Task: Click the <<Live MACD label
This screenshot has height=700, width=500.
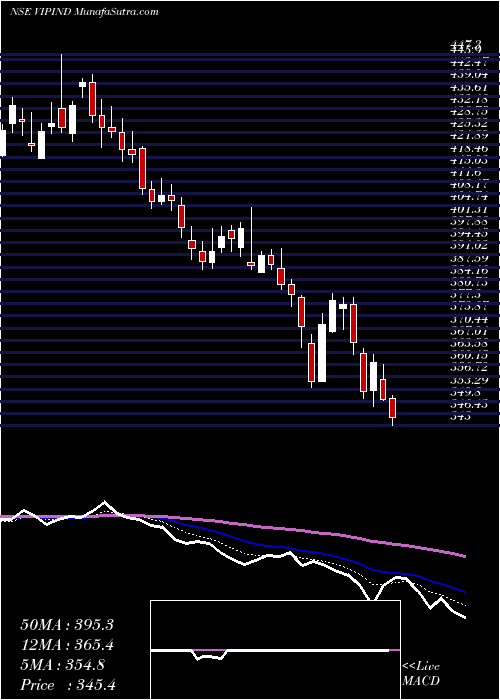Action: tap(421, 674)
